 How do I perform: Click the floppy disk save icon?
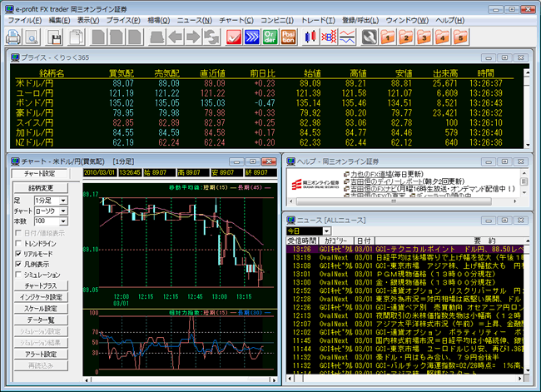tap(55, 37)
